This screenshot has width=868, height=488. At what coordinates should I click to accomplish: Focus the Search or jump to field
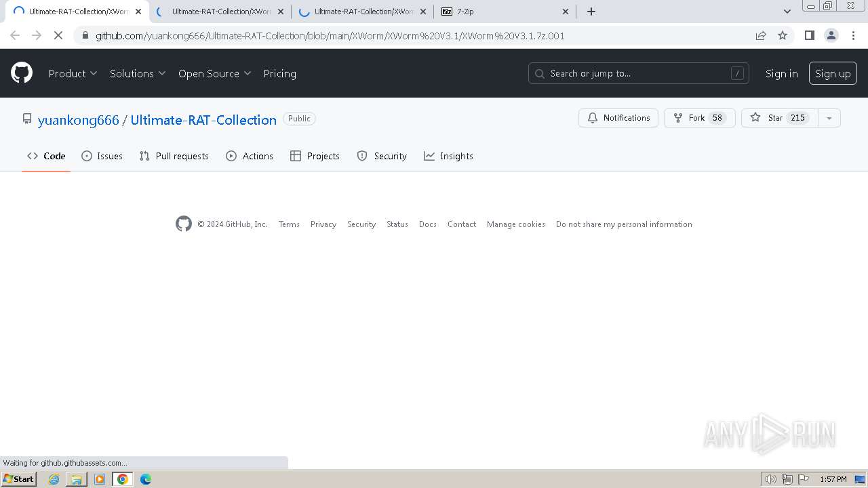(638, 73)
